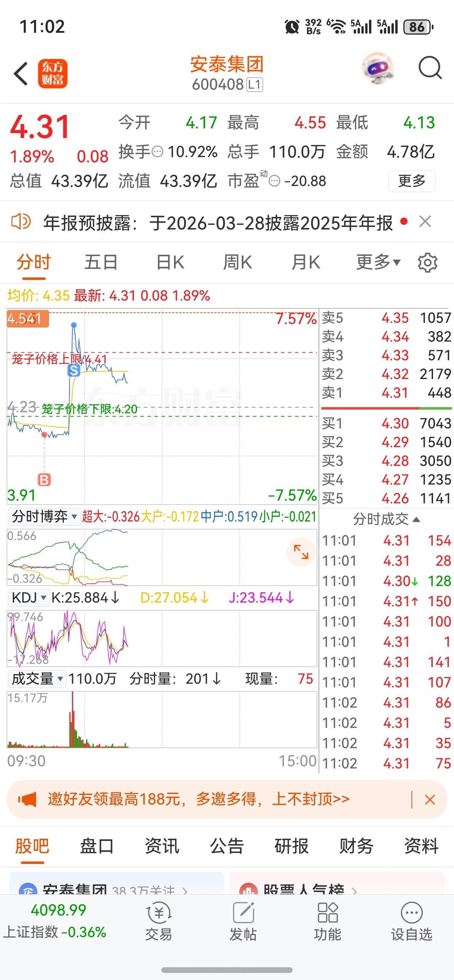Open the KDJ indicator dropdown
Image resolution: width=454 pixels, height=980 pixels.
click(x=29, y=598)
